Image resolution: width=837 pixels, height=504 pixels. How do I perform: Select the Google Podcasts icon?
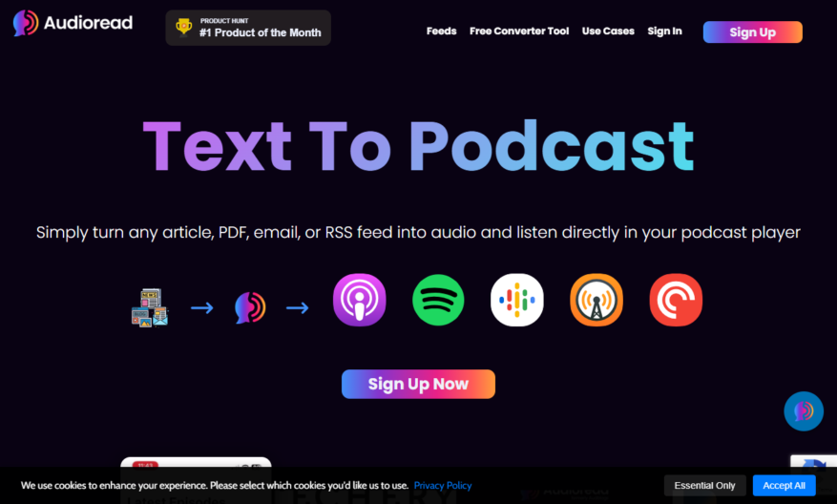[516, 300]
